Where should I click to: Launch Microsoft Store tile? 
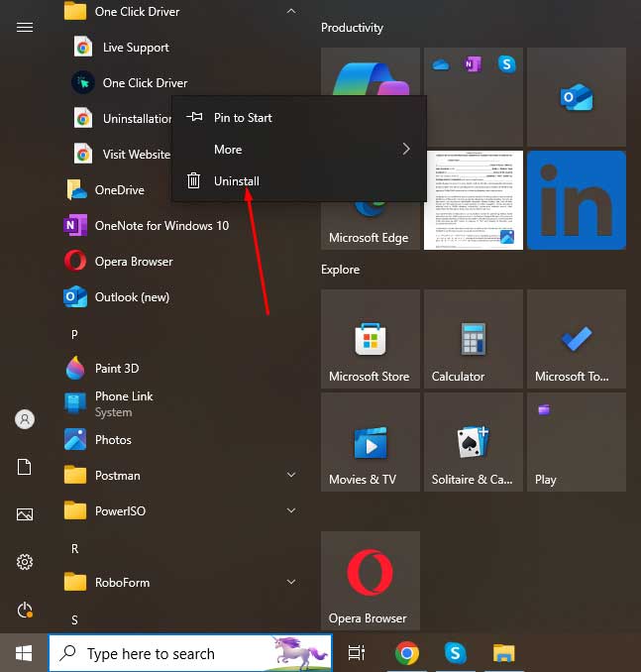[x=370, y=342]
